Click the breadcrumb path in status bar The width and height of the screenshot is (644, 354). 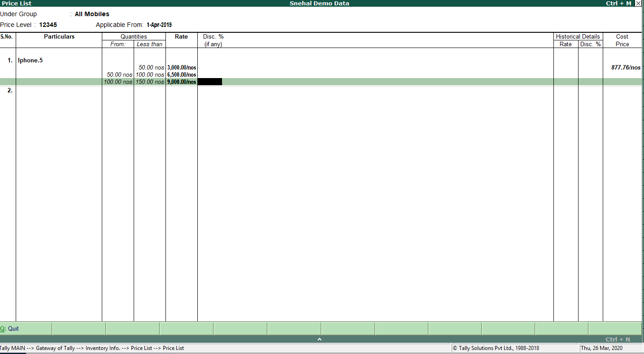click(92, 348)
